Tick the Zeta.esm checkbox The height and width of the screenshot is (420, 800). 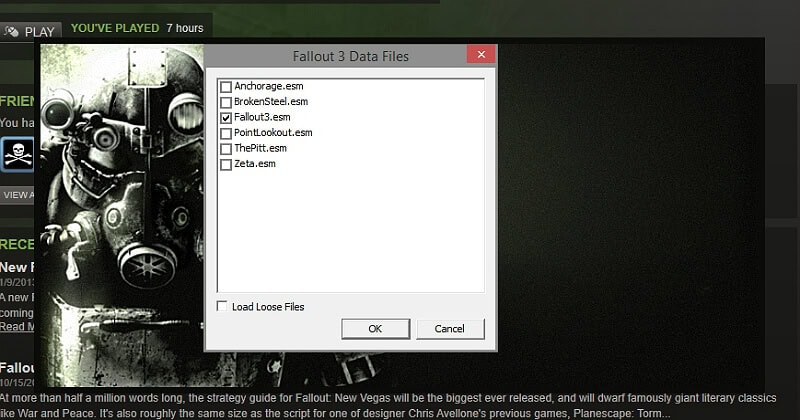226,164
